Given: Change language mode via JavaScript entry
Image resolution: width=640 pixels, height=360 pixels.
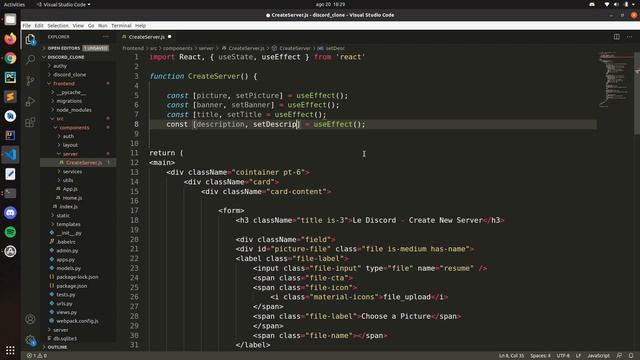Looking at the screenshot, I should click(598, 356).
